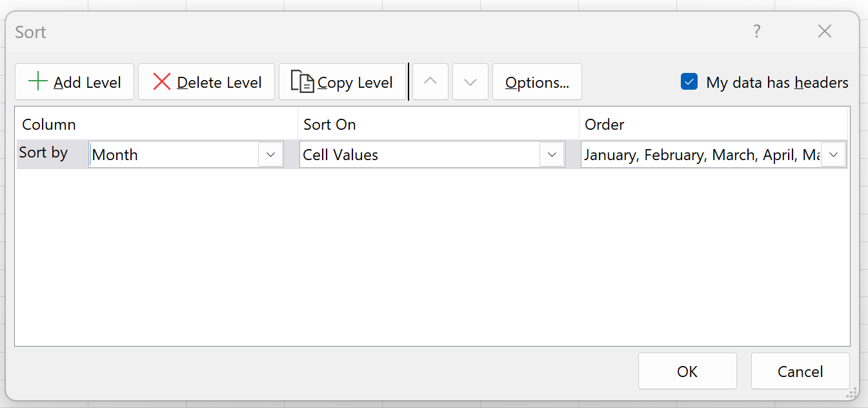
Task: Click the Options... button
Action: coord(537,82)
